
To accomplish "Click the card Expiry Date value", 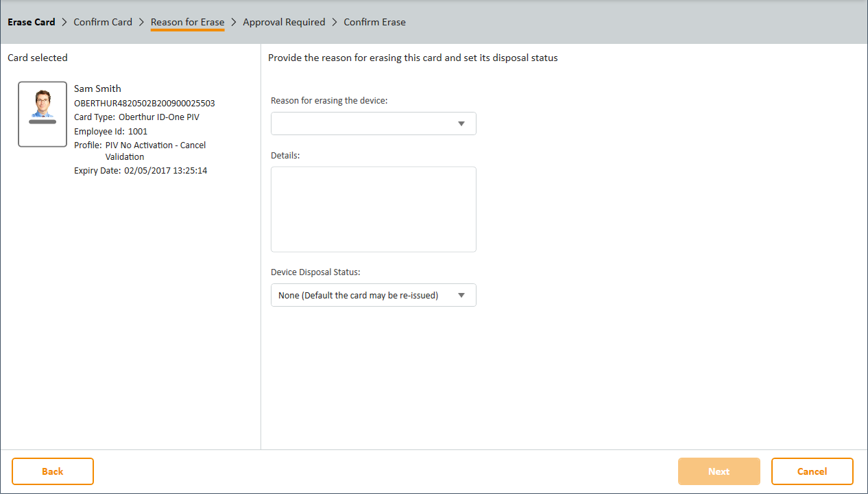I will click(165, 170).
